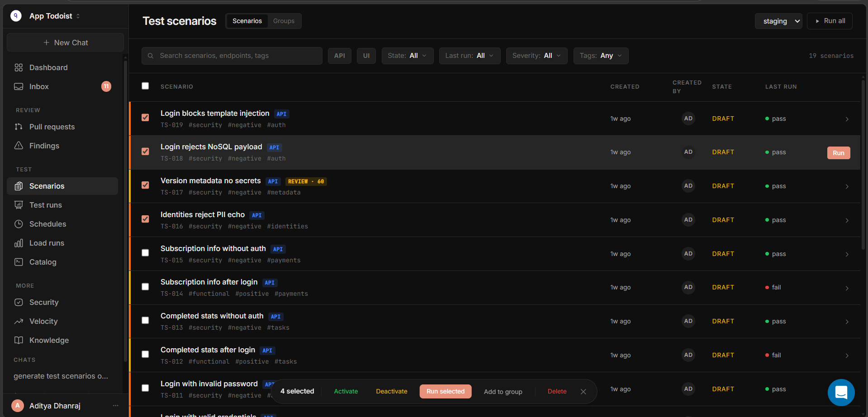This screenshot has height=417, width=868.
Task: Click the Velocity trend arrow icon
Action: 19,321
